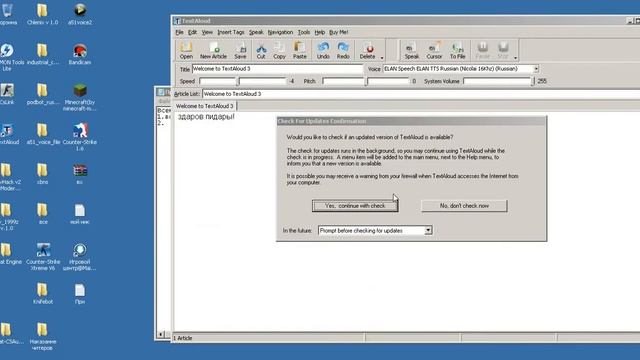Open the 'In the future' update dropdown
The image size is (640, 360).
[428, 231]
